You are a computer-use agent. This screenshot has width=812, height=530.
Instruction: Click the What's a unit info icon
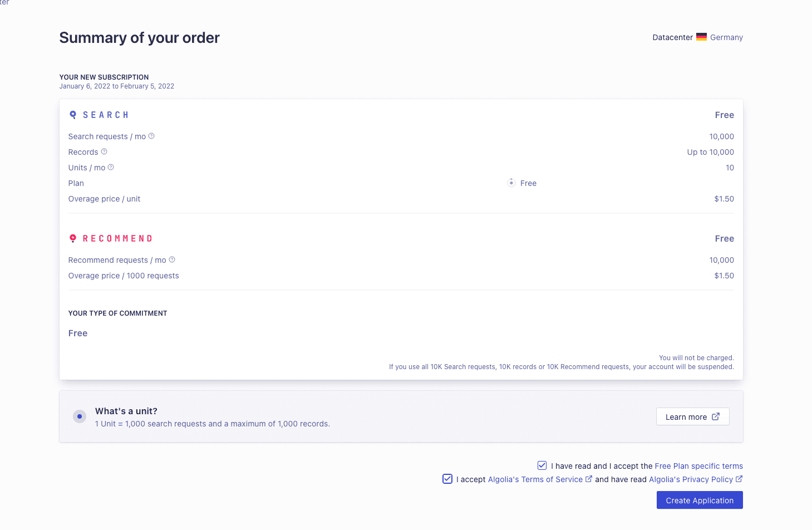click(x=80, y=416)
